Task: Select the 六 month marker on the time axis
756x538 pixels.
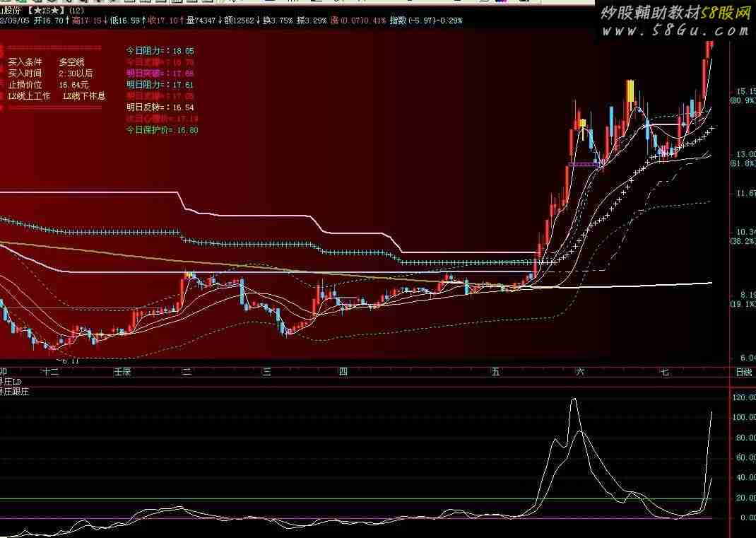Action: tap(580, 372)
